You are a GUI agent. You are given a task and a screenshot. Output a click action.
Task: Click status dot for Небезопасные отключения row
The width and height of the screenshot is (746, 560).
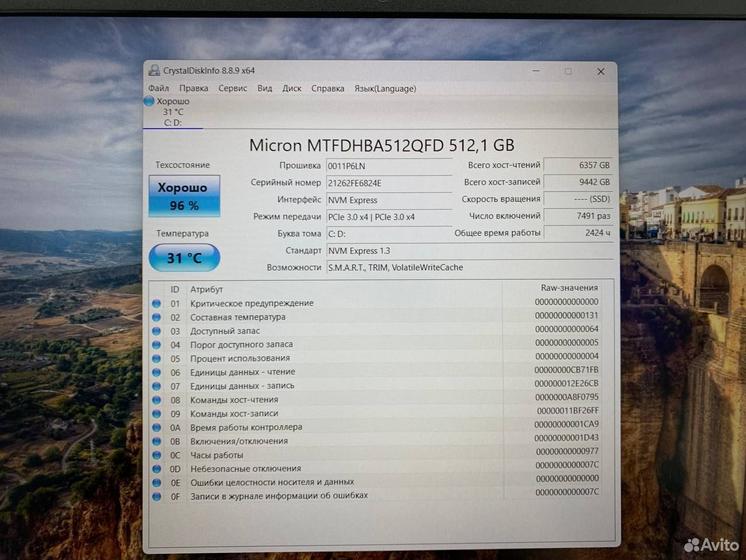click(x=156, y=469)
